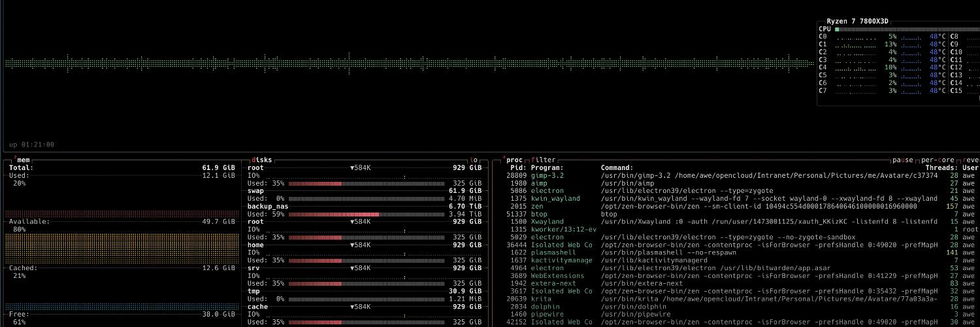Sort by the Command: column header
The image size is (980, 327).
click(x=617, y=167)
